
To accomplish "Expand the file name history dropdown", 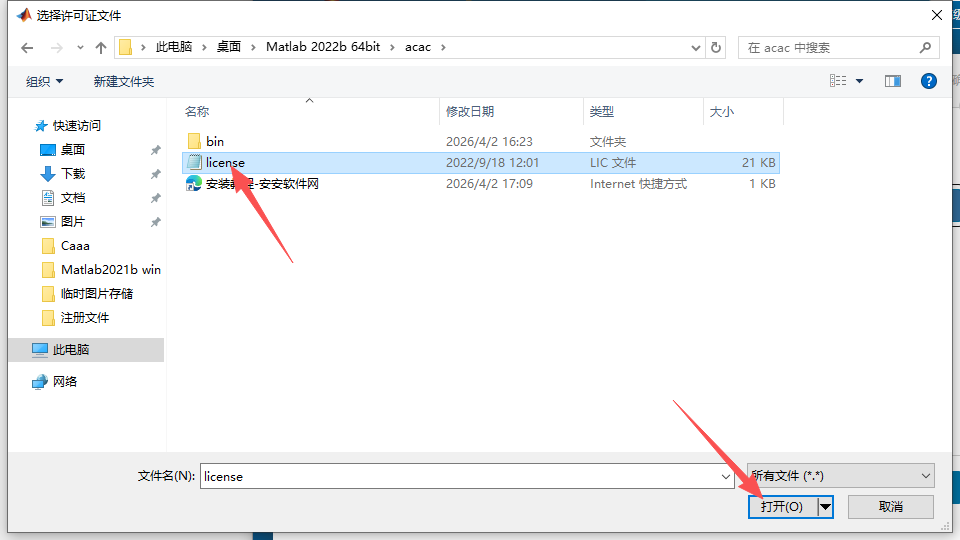I will [726, 476].
